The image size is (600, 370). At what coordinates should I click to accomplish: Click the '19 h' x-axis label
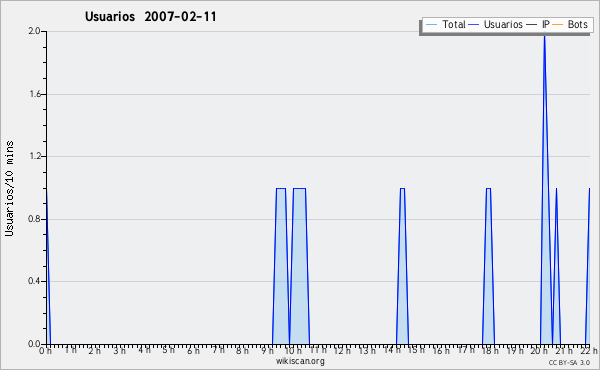pos(515,350)
